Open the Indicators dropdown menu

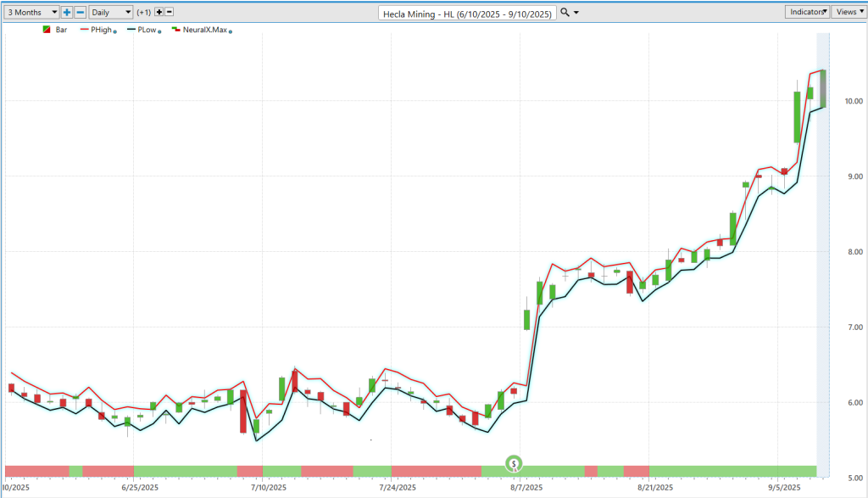pos(807,12)
